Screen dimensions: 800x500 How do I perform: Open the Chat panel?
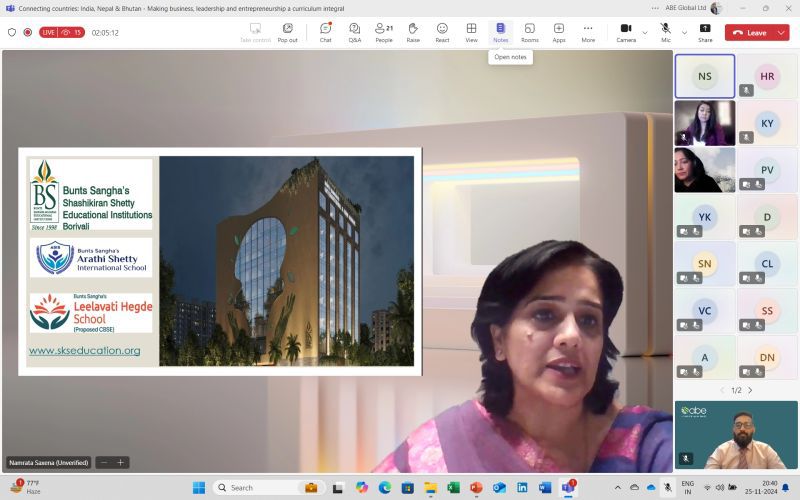[x=326, y=32]
